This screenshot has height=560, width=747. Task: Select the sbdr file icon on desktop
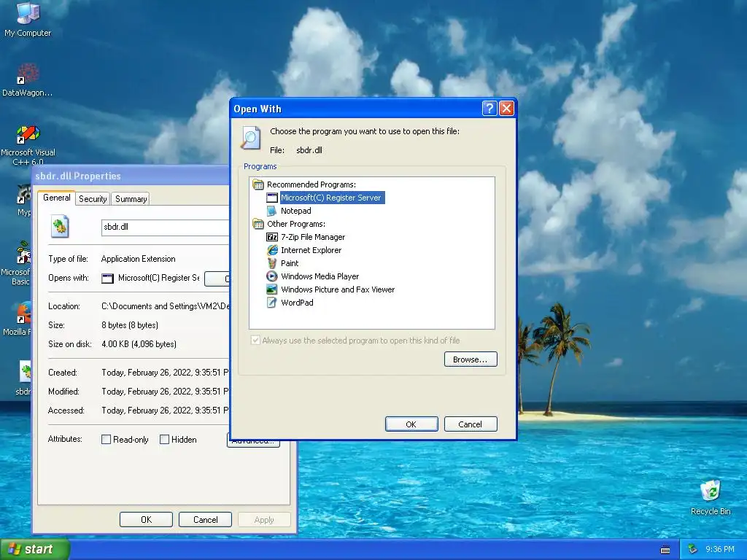pos(24,378)
